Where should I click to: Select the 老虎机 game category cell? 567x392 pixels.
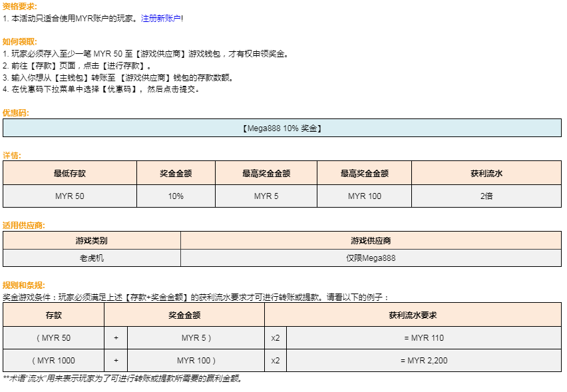tap(91, 258)
